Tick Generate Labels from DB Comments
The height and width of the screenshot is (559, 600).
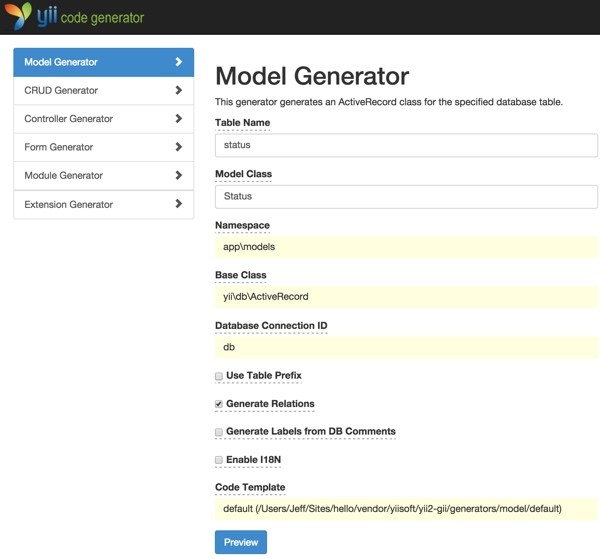coord(218,432)
